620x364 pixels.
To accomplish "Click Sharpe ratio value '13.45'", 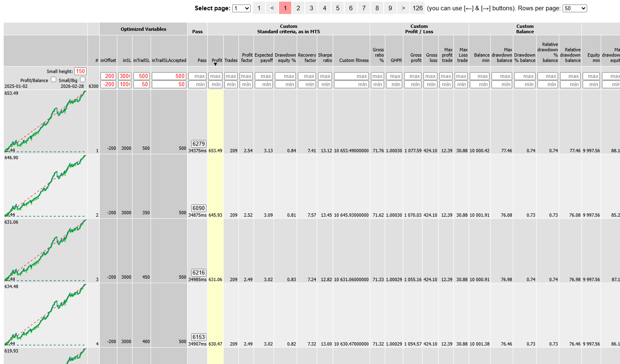I will [327, 215].
